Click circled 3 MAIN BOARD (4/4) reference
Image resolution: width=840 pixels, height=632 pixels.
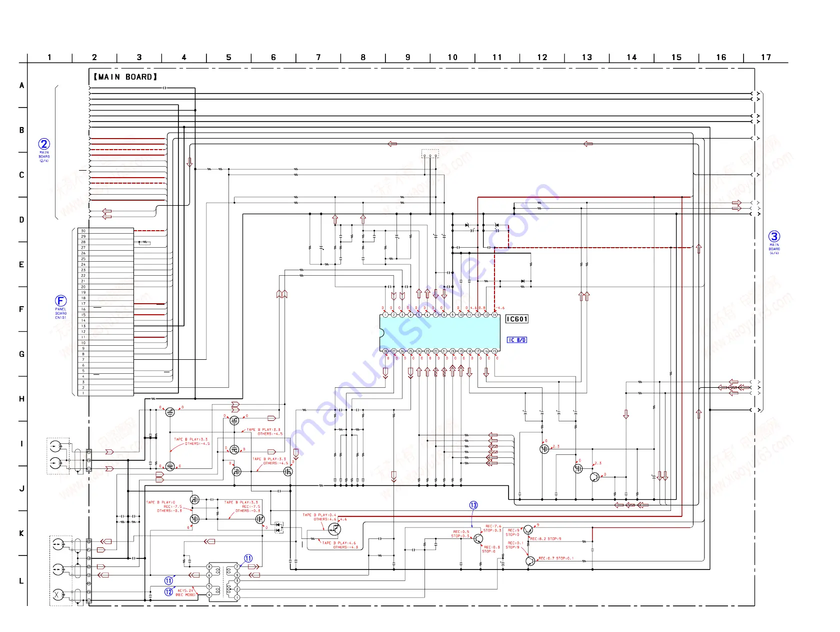(774, 243)
